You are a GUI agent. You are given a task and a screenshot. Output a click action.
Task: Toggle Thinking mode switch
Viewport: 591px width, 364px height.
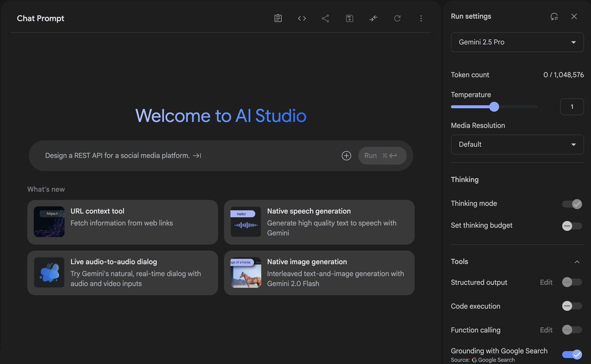(x=572, y=204)
